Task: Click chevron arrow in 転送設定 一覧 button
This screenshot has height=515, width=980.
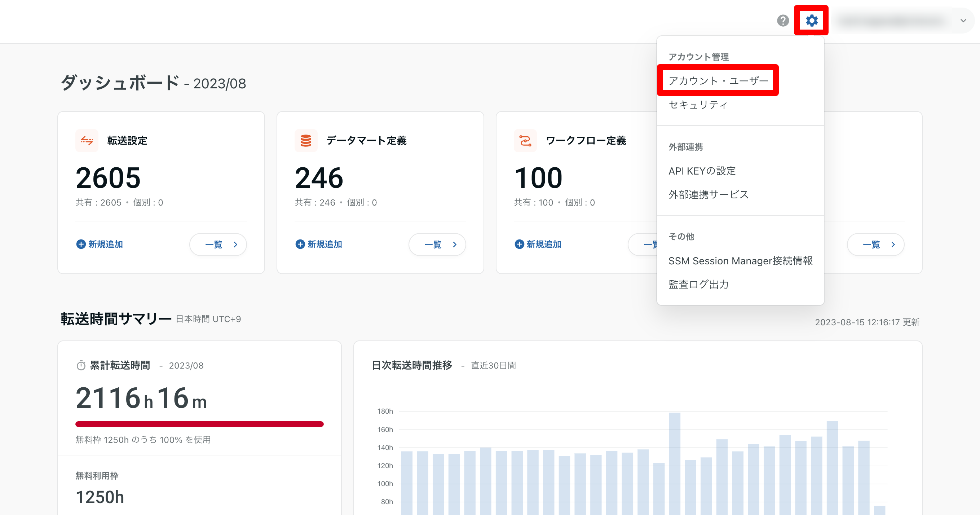Action: 235,245
